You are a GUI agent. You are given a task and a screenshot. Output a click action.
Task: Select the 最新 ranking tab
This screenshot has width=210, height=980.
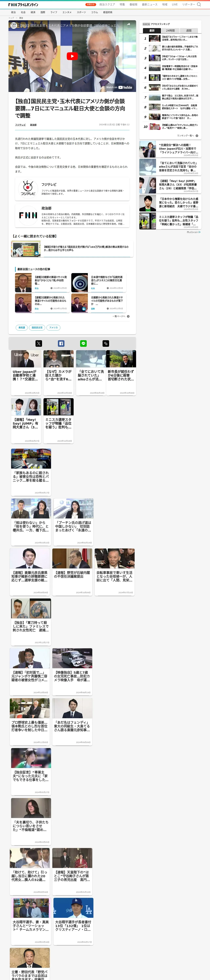[152, 30]
